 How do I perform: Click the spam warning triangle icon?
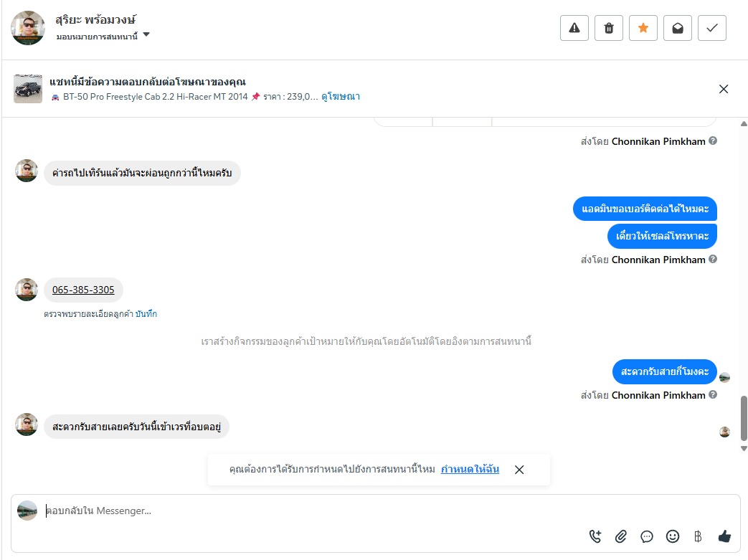(574, 28)
